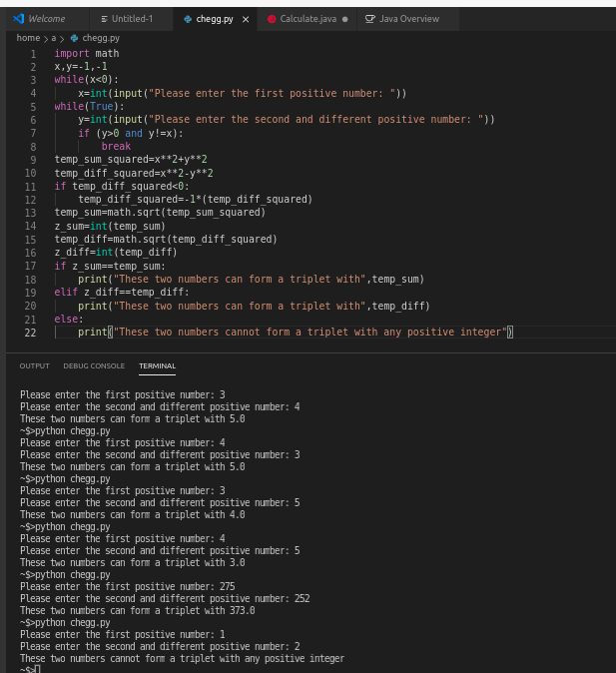The image size is (616, 673).
Task: Close the chegg.py editor tab
Action: pos(246,19)
